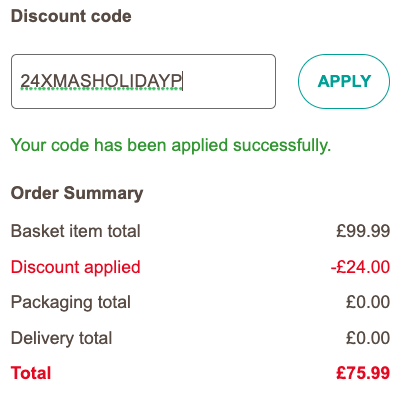Select the 'Packaging total' label
Screen dimensions: 403x399
coord(71,302)
